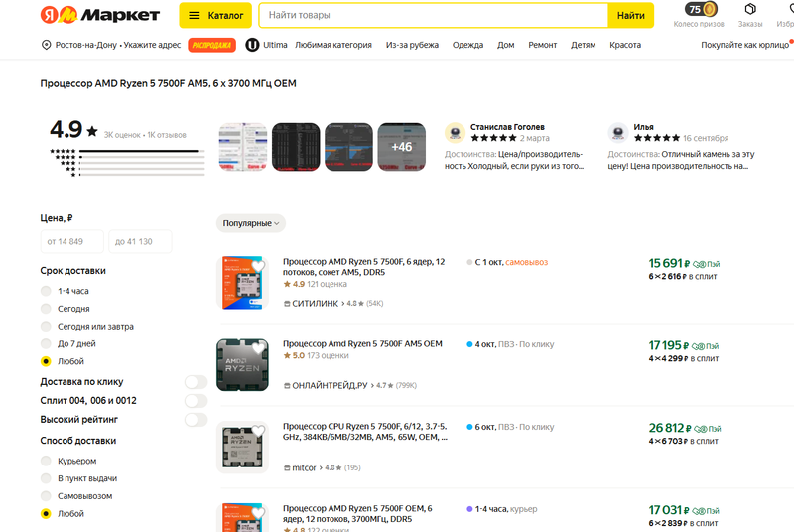This screenshot has height=532, width=794.
Task: Click the Найти search button
Action: tap(630, 15)
